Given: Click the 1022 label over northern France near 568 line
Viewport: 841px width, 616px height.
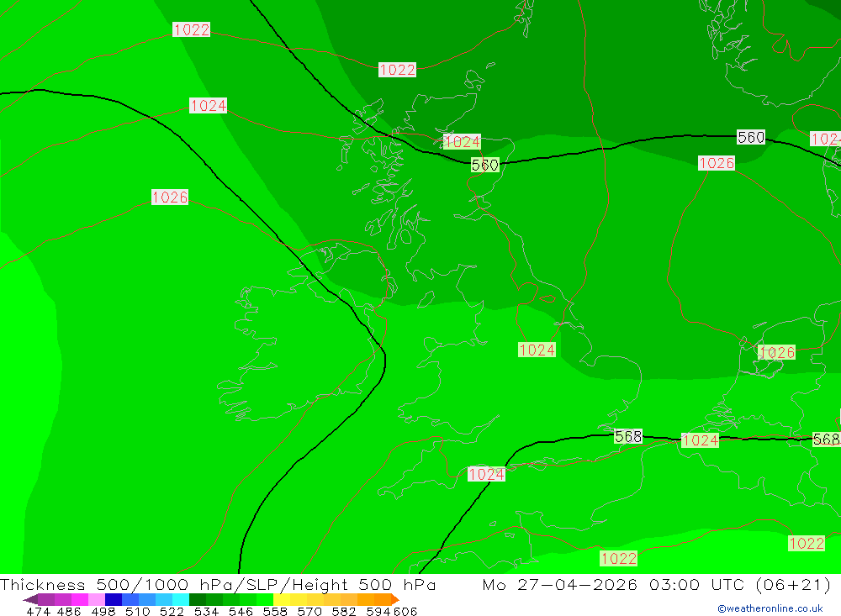Looking at the screenshot, I should click(x=619, y=559).
